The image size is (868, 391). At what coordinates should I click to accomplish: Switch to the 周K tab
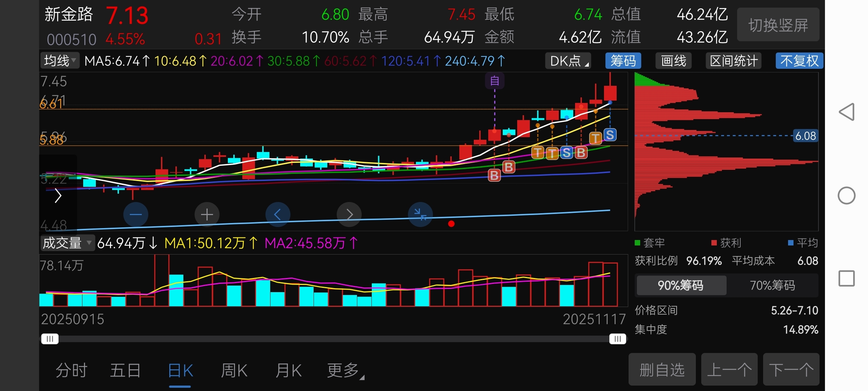coord(234,371)
